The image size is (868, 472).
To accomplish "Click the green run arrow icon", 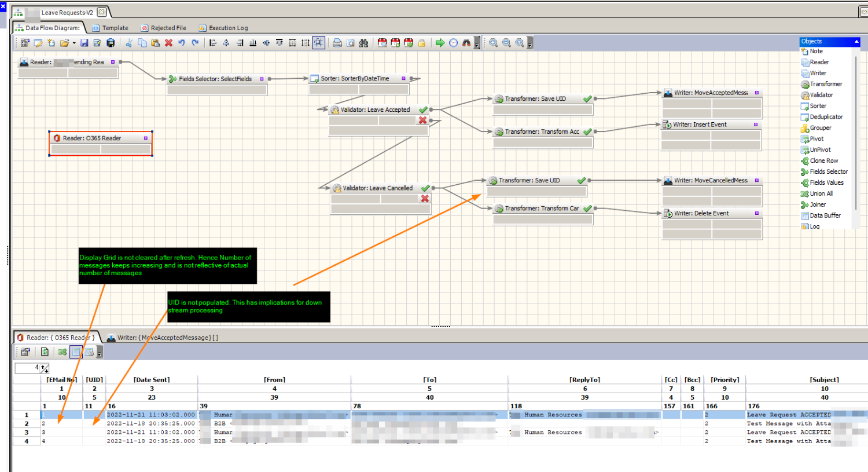I will pyautogui.click(x=440, y=43).
